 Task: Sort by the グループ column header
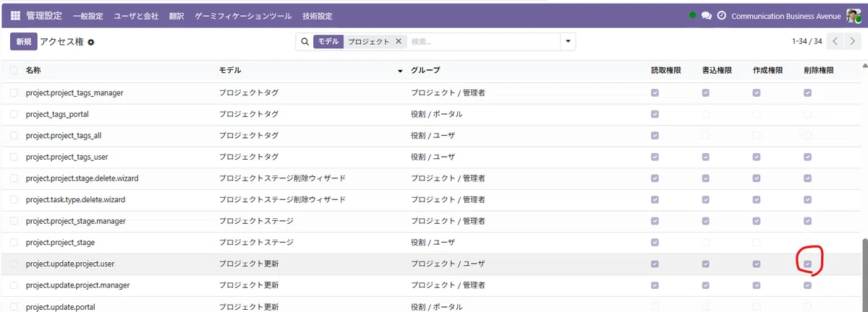click(x=425, y=71)
